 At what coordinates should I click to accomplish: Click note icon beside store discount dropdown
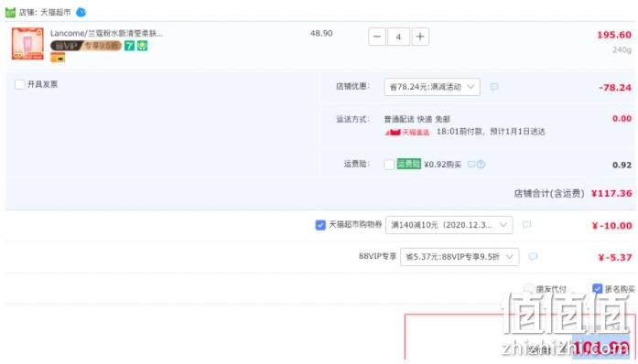(494, 87)
